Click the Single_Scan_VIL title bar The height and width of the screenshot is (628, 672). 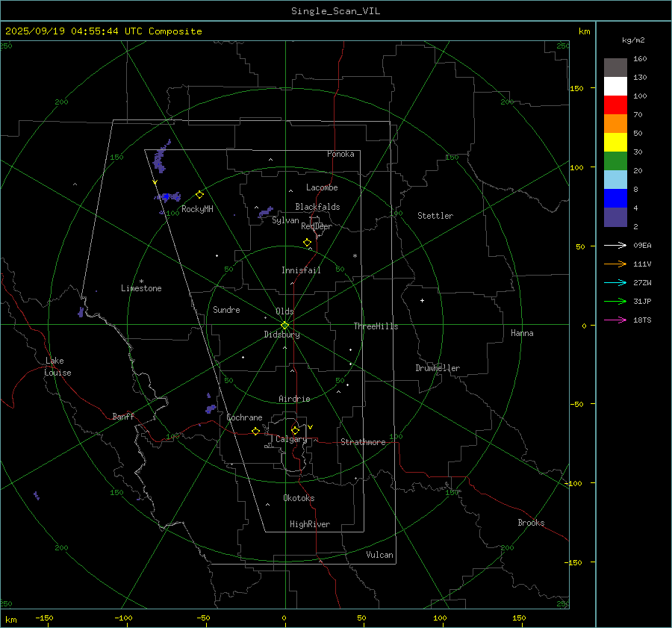tap(335, 11)
